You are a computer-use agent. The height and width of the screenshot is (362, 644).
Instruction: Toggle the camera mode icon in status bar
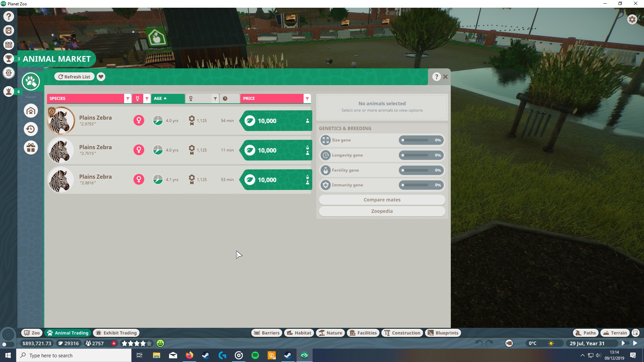509,343
